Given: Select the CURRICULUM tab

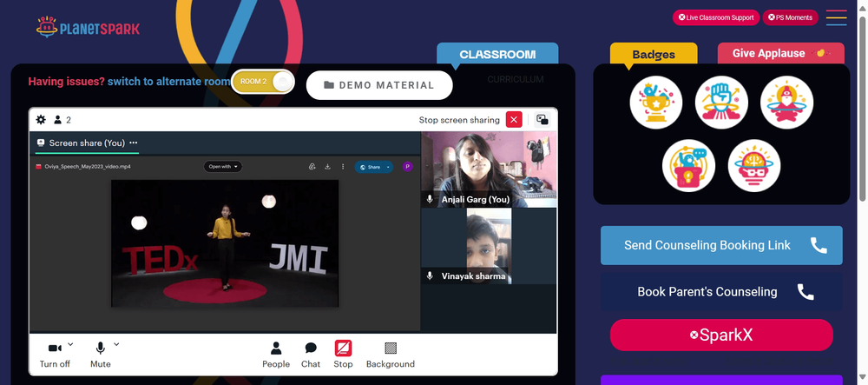Looking at the screenshot, I should point(516,79).
